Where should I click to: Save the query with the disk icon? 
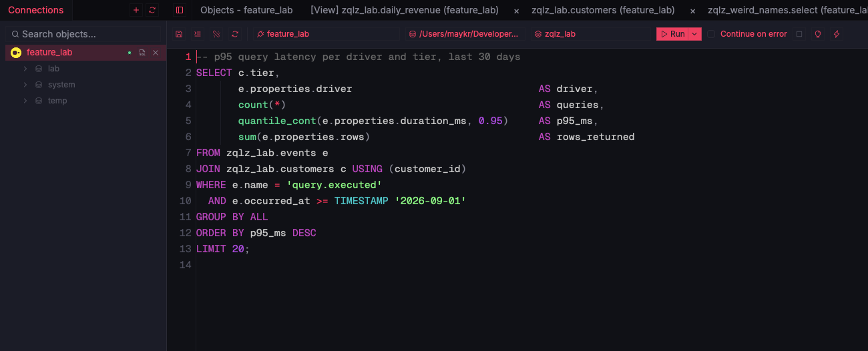[x=179, y=34]
